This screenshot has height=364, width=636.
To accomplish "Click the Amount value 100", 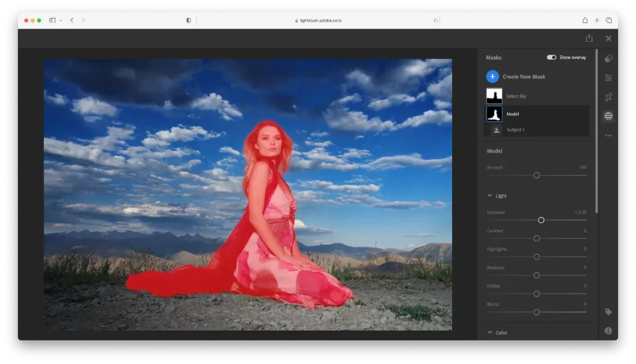I will point(583,167).
